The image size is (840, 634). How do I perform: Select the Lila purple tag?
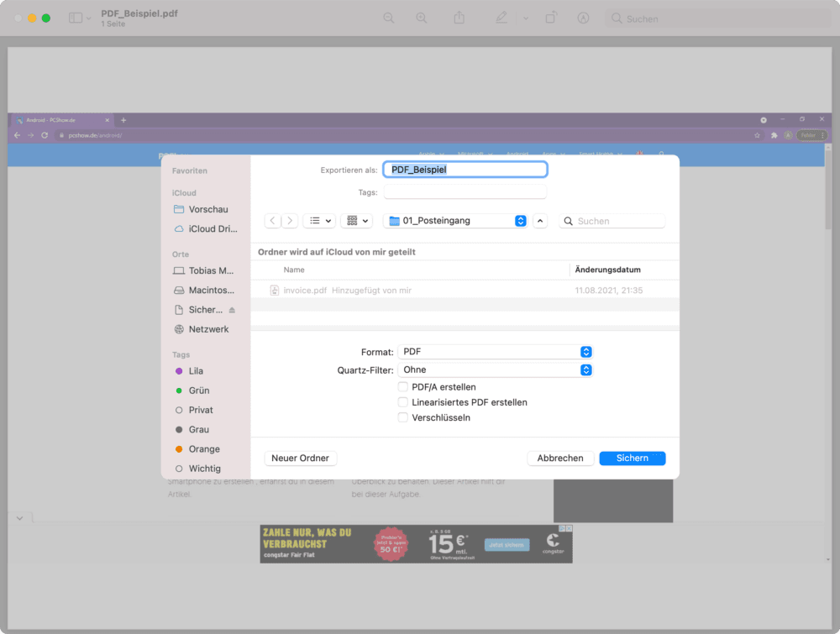190,371
